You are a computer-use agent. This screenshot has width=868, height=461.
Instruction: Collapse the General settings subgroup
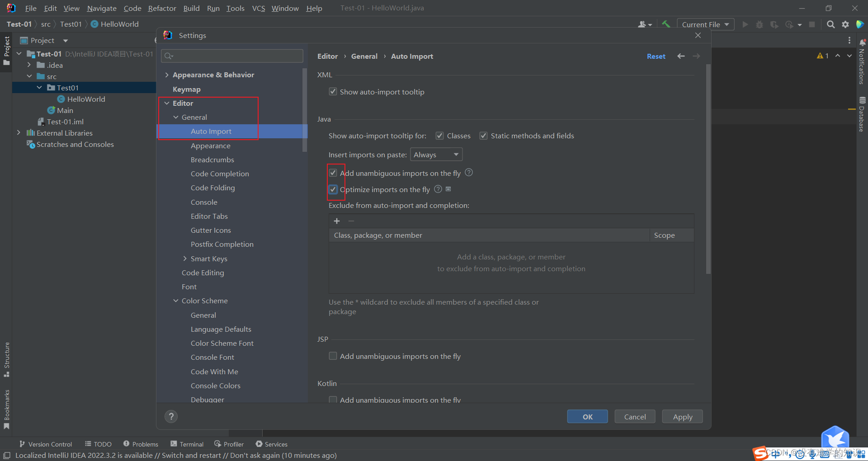(x=176, y=117)
